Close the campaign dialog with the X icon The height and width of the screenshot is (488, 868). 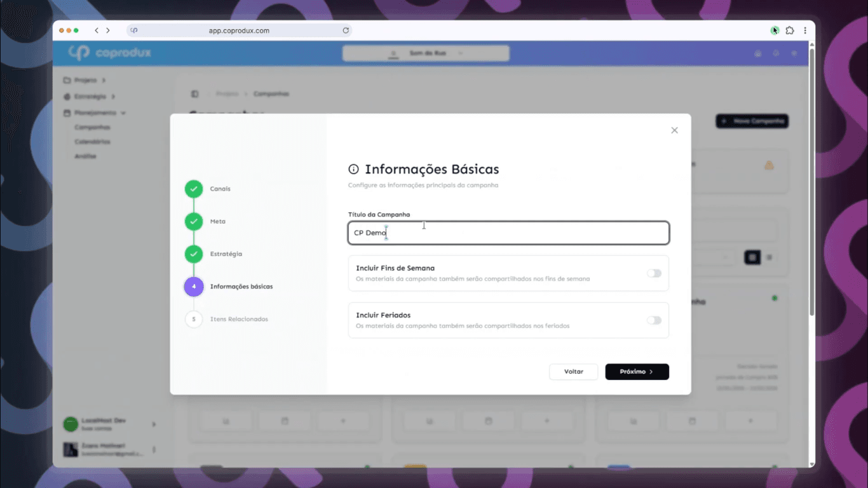pos(674,130)
